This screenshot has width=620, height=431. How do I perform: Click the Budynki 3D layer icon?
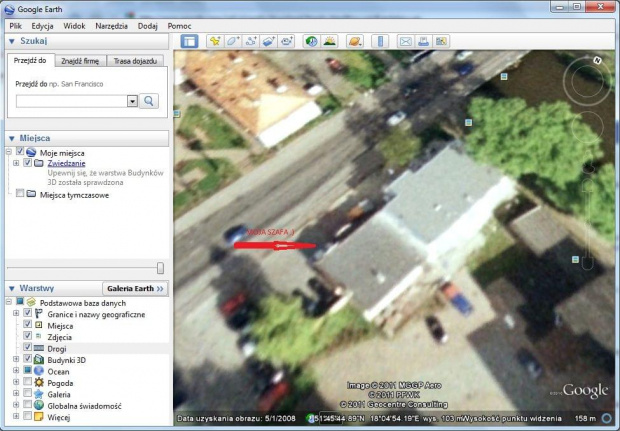pyautogui.click(x=39, y=359)
